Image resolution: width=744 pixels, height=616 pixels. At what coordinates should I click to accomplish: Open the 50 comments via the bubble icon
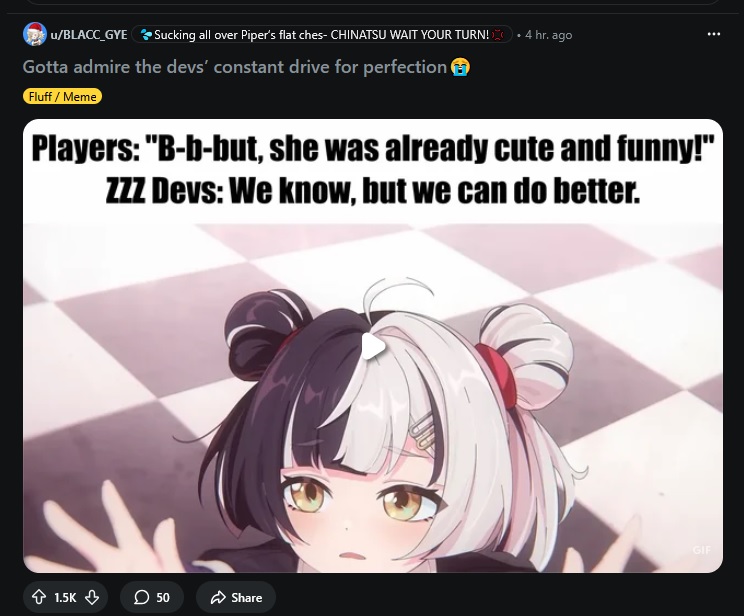click(141, 597)
